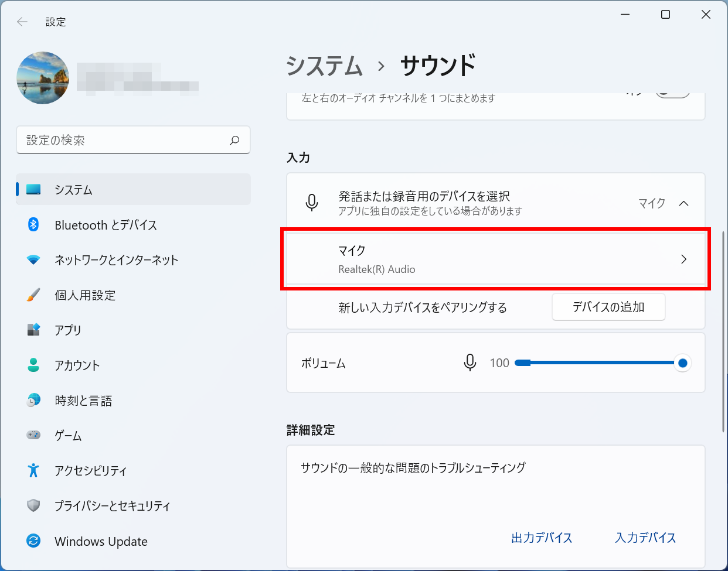The image size is (728, 571).
Task: Collapse the input device selection chevron
Action: [x=683, y=203]
